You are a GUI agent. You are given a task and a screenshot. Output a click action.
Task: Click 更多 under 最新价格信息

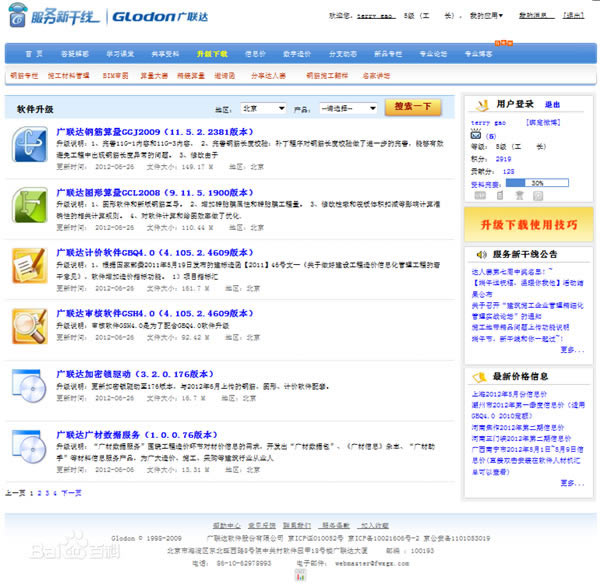(572, 484)
